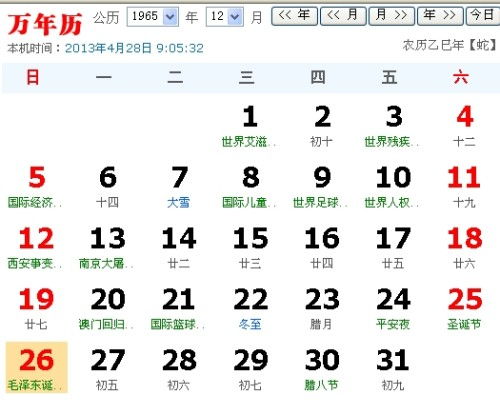Select highlighted December 26 毛泽东诞
This screenshot has height=415, width=500.
pyautogui.click(x=37, y=367)
